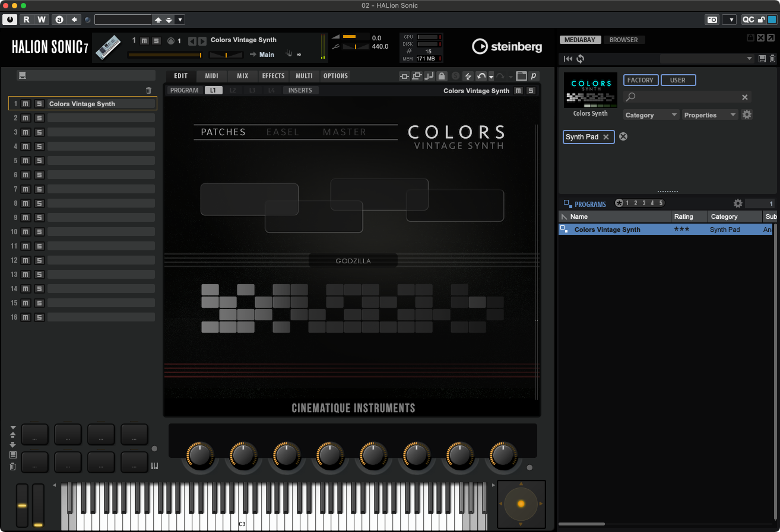Delete program with the trash icon above the slot list
This screenshot has height=532, width=780.
[x=149, y=91]
